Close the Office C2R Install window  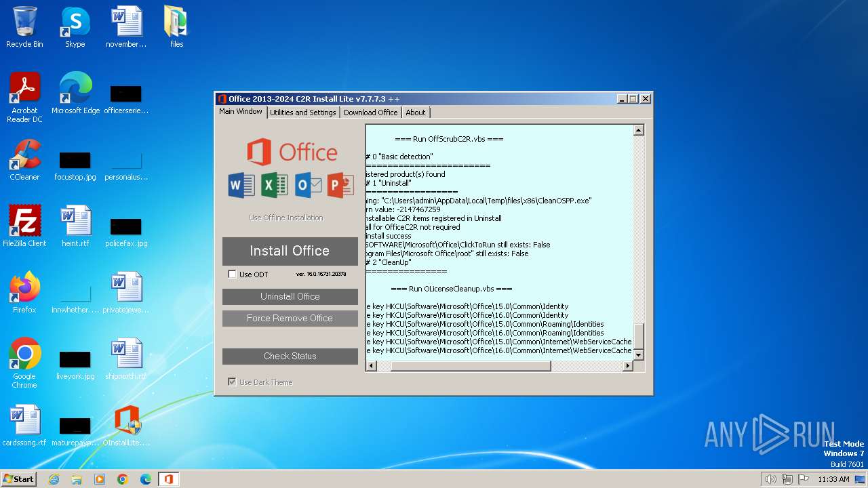[646, 99]
